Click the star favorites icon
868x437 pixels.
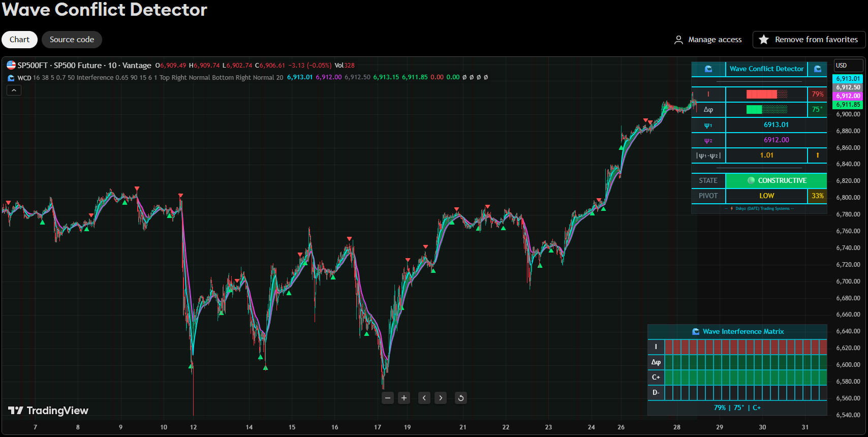[x=764, y=40]
